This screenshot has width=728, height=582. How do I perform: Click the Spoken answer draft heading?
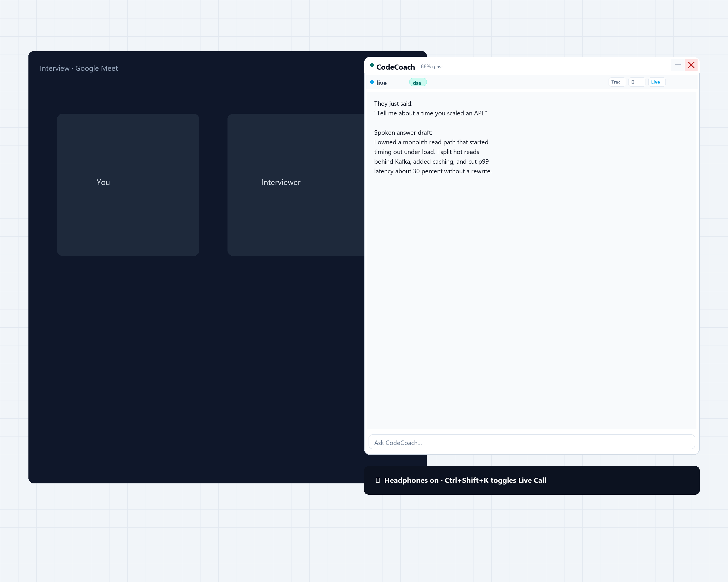click(403, 133)
